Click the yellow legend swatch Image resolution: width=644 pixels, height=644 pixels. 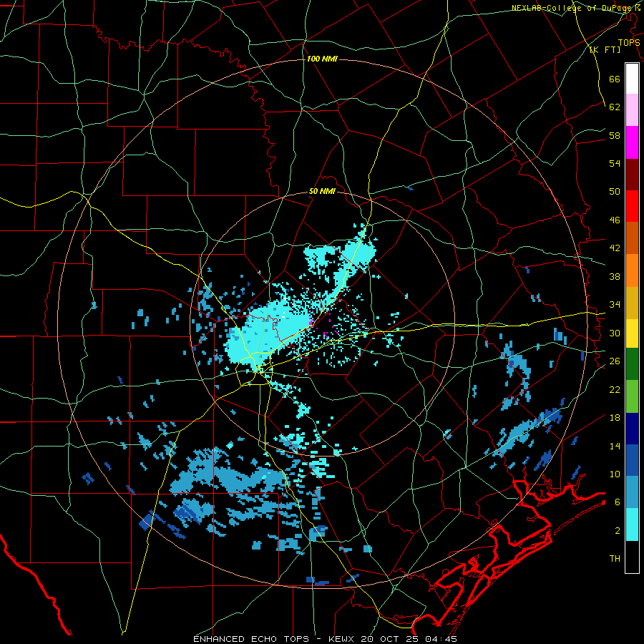(632, 333)
